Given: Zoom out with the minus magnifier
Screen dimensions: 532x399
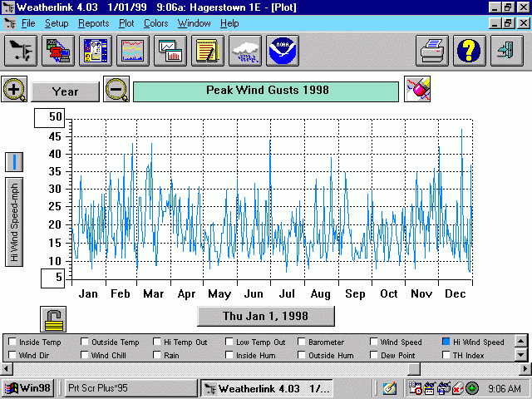Looking at the screenshot, I should [x=116, y=89].
